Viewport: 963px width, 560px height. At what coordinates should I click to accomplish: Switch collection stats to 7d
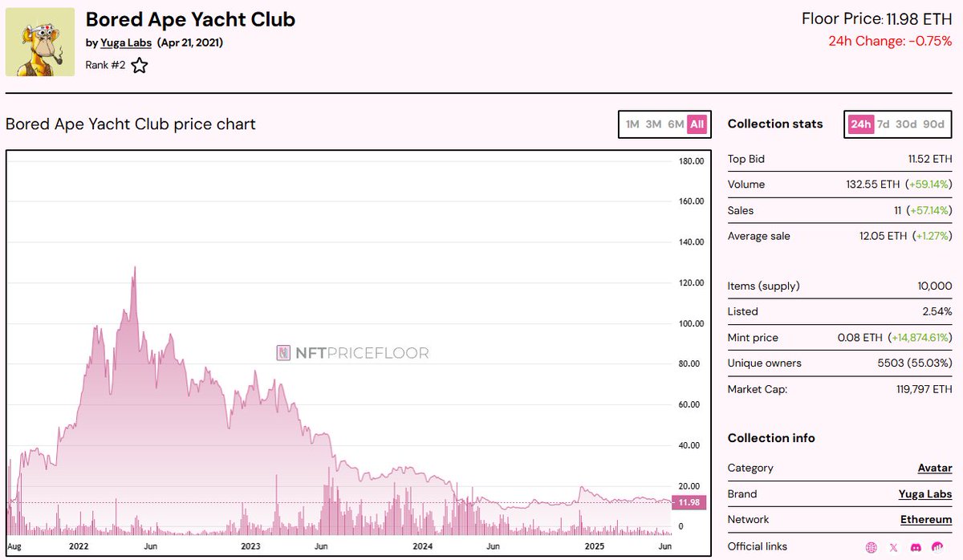pyautogui.click(x=883, y=124)
